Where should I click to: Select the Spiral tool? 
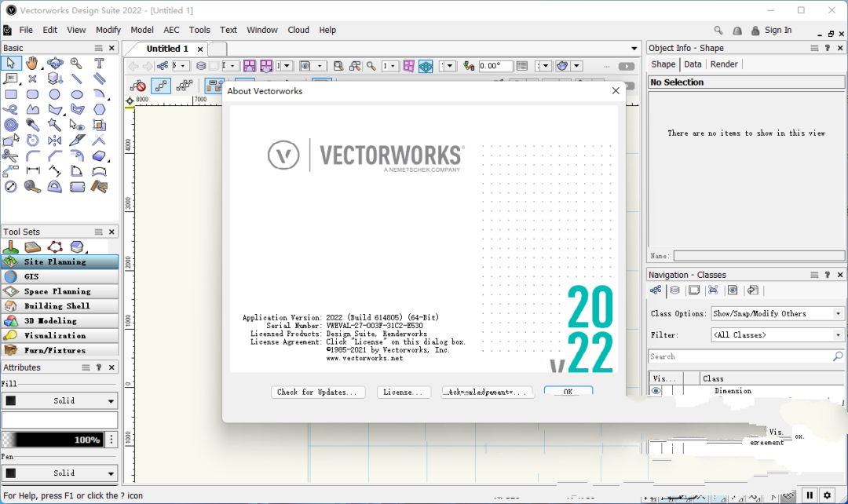click(10, 125)
